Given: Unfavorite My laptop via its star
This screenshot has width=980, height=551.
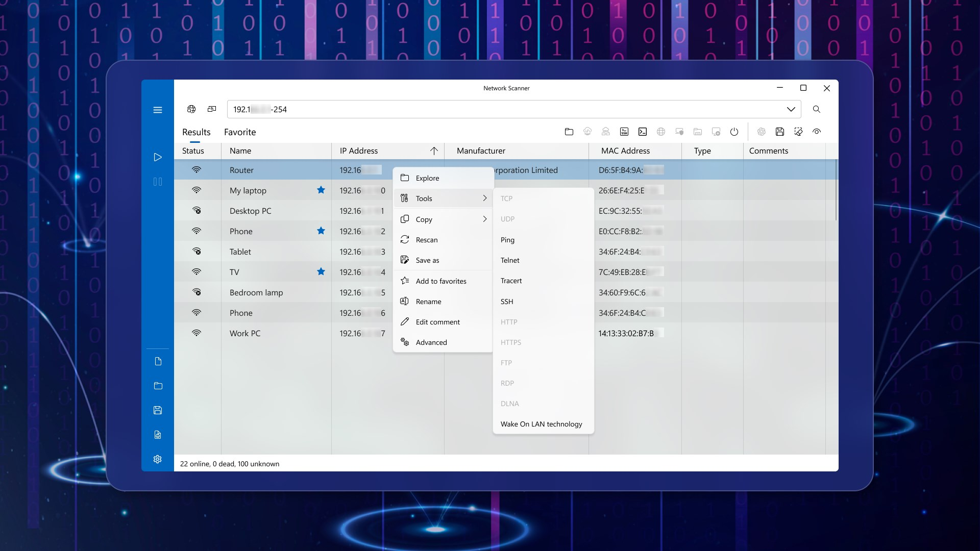Looking at the screenshot, I should [321, 190].
